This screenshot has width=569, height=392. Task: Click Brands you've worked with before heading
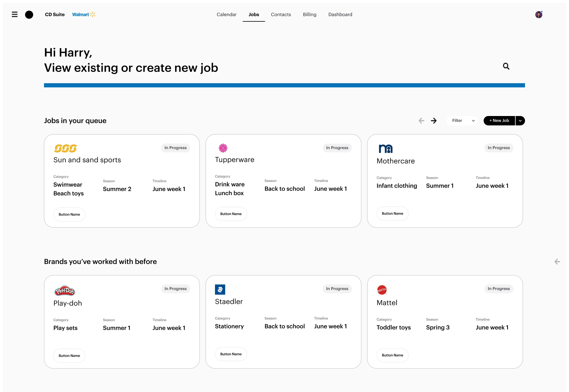[x=100, y=262]
